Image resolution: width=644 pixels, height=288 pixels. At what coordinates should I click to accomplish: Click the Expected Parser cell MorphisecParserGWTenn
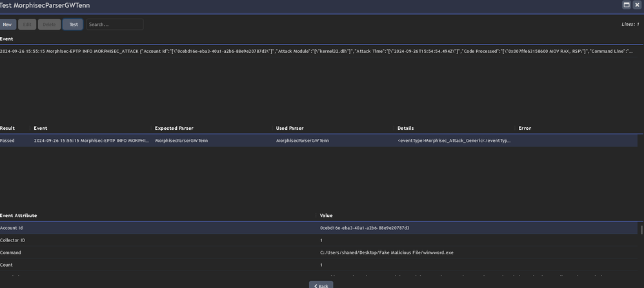[181, 141]
